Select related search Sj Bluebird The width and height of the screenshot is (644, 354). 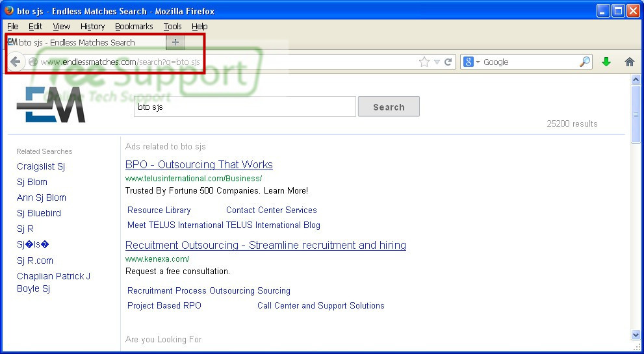click(x=39, y=213)
